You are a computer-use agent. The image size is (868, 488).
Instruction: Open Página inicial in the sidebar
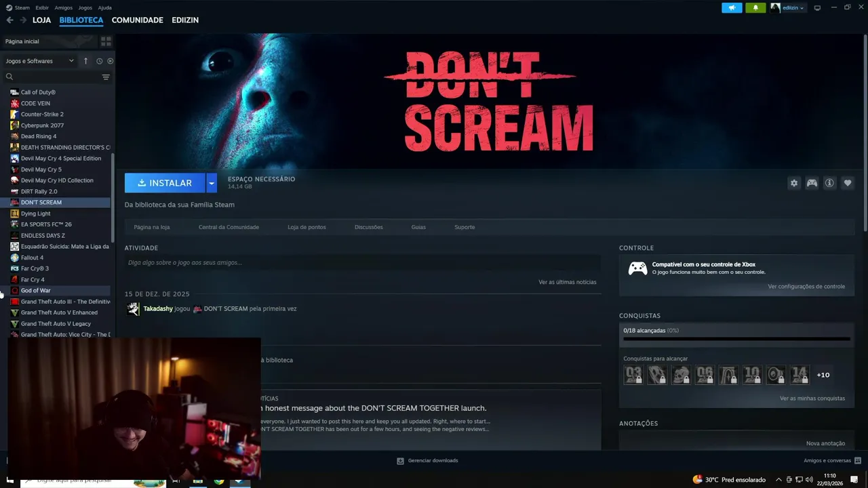pos(49,41)
